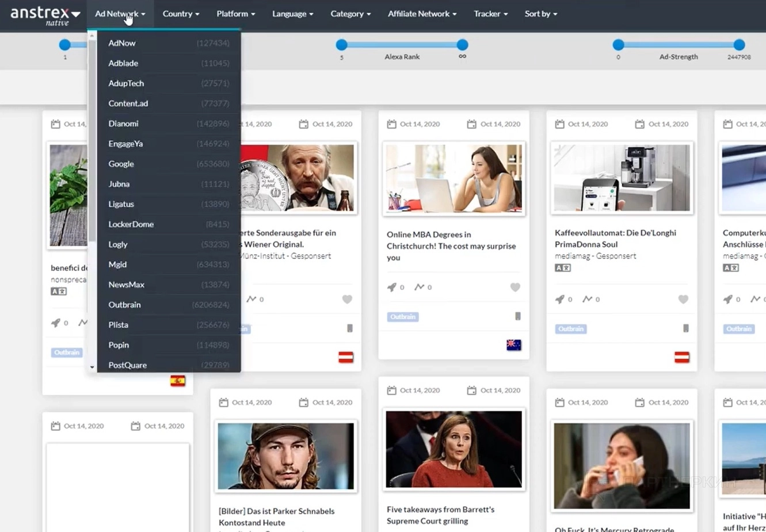The width and height of the screenshot is (766, 532).
Task: Open the Sort by dropdown
Action: pos(540,14)
